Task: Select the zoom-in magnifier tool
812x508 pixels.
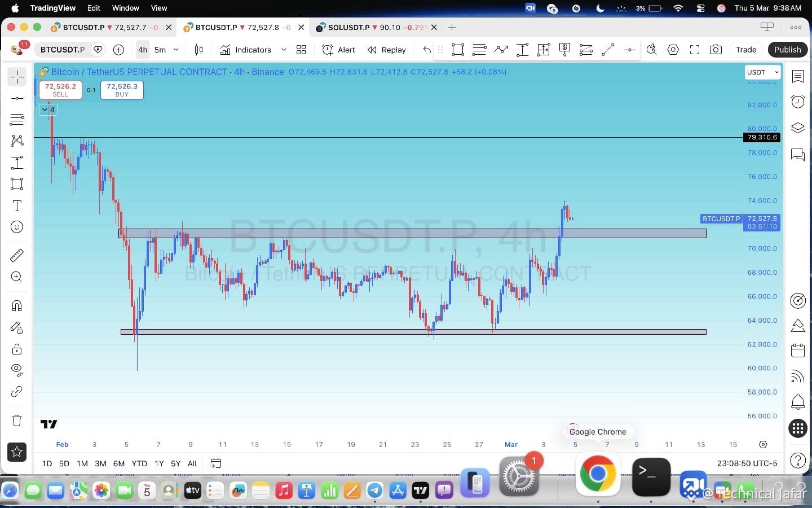Action: click(17, 277)
